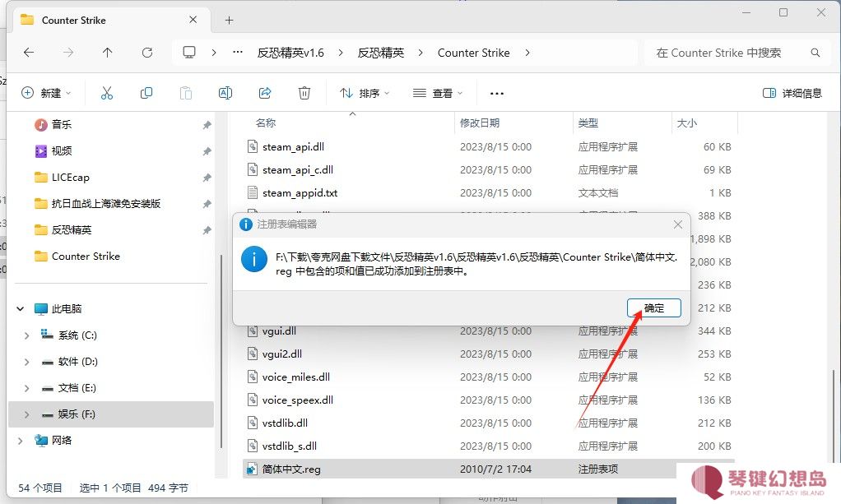Click the pin icon next to 音乐

click(x=207, y=125)
